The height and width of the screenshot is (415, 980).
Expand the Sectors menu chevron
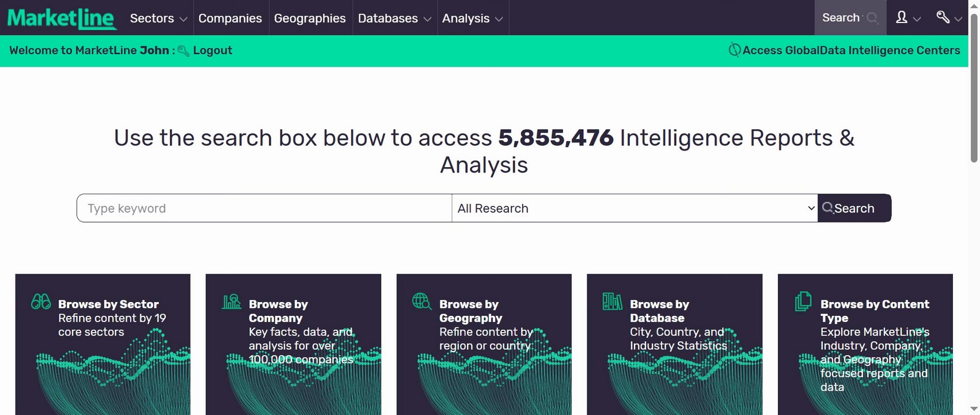point(183,19)
